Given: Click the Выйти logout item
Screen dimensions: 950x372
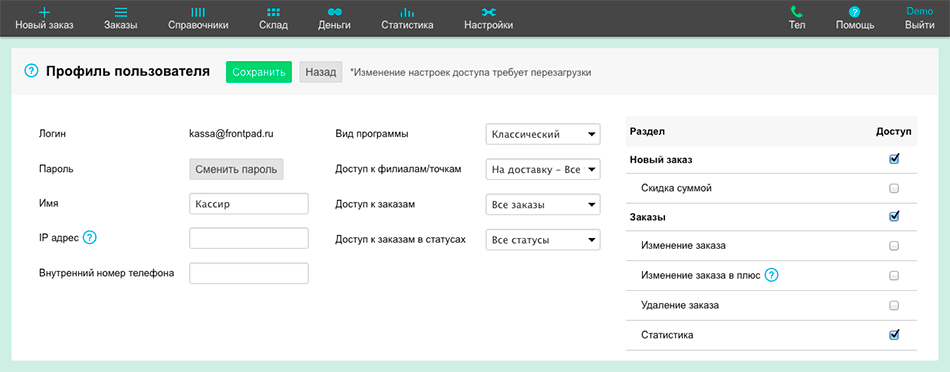Looking at the screenshot, I should [919, 25].
